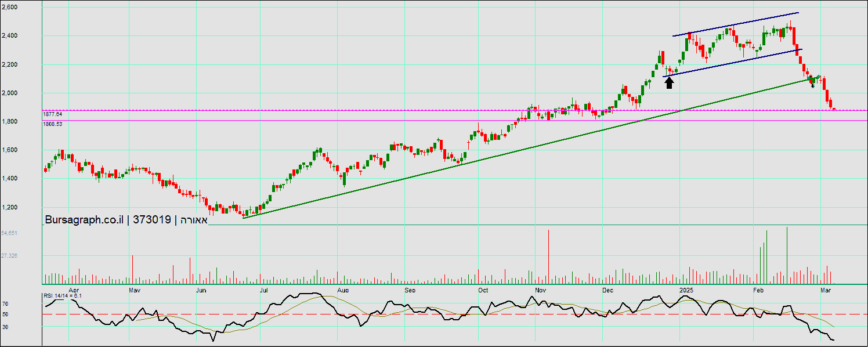Click the tallest red volume bar in November

548,255
